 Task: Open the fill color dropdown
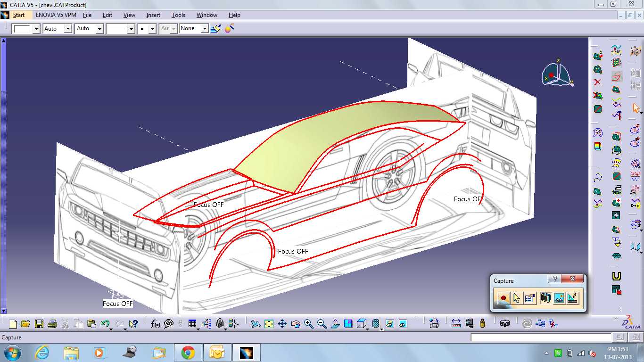pyautogui.click(x=36, y=29)
